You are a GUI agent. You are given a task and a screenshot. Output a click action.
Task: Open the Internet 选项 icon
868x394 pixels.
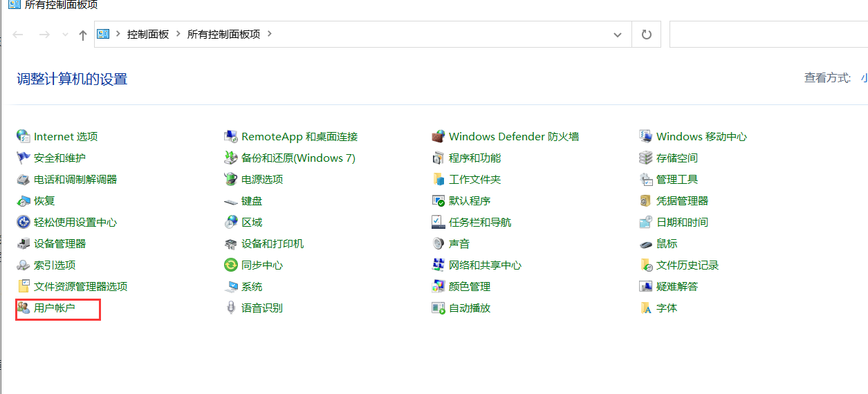[24, 136]
